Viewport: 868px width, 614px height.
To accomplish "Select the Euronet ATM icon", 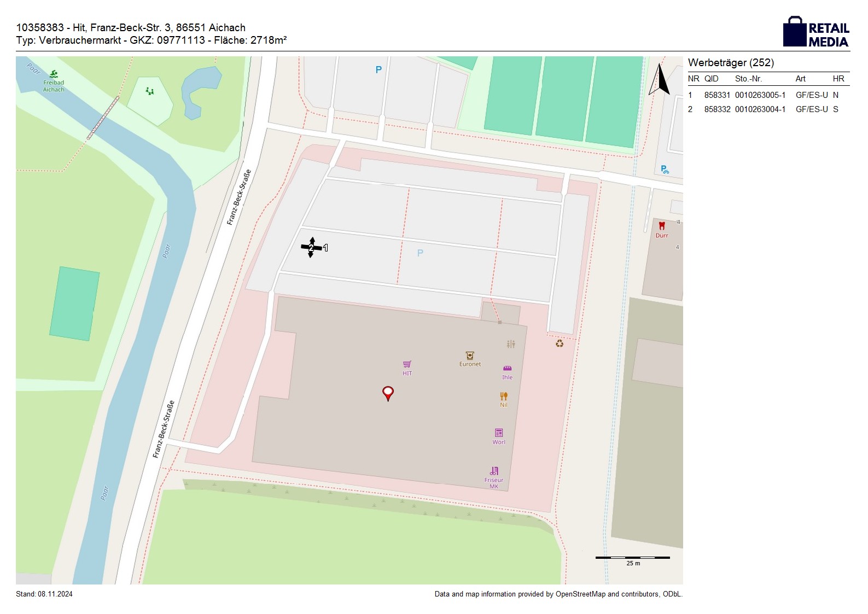I will [x=469, y=355].
